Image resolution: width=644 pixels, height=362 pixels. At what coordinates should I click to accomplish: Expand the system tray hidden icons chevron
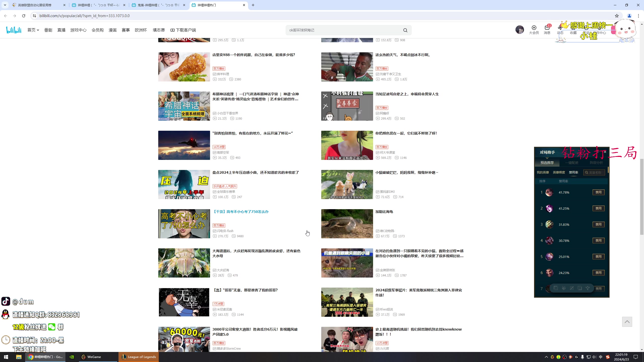(x=546, y=357)
